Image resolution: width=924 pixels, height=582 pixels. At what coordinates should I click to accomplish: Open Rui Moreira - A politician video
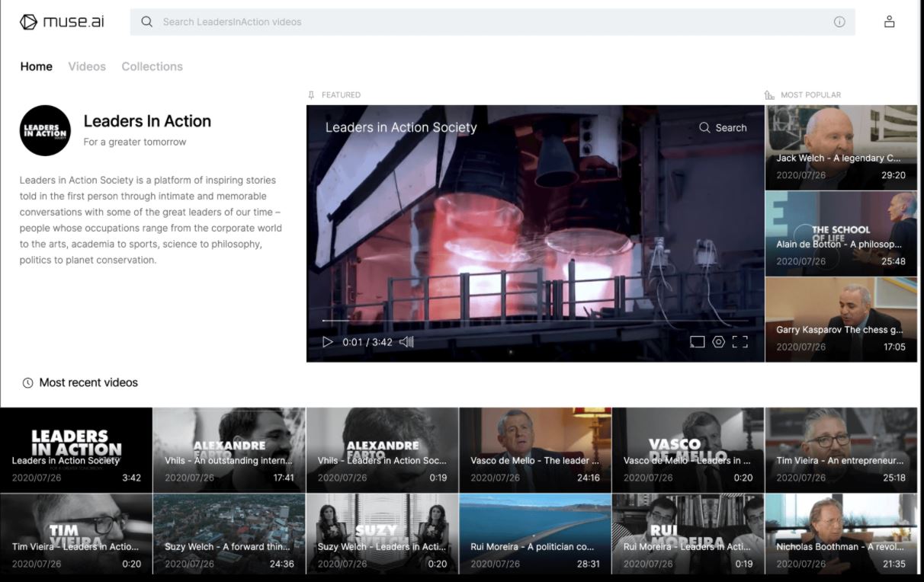[x=535, y=534]
